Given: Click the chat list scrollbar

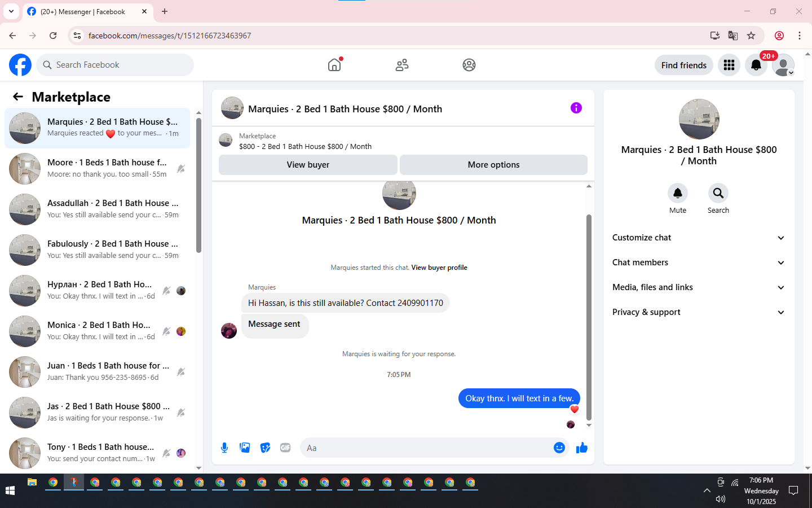Looking at the screenshot, I should click(x=198, y=185).
